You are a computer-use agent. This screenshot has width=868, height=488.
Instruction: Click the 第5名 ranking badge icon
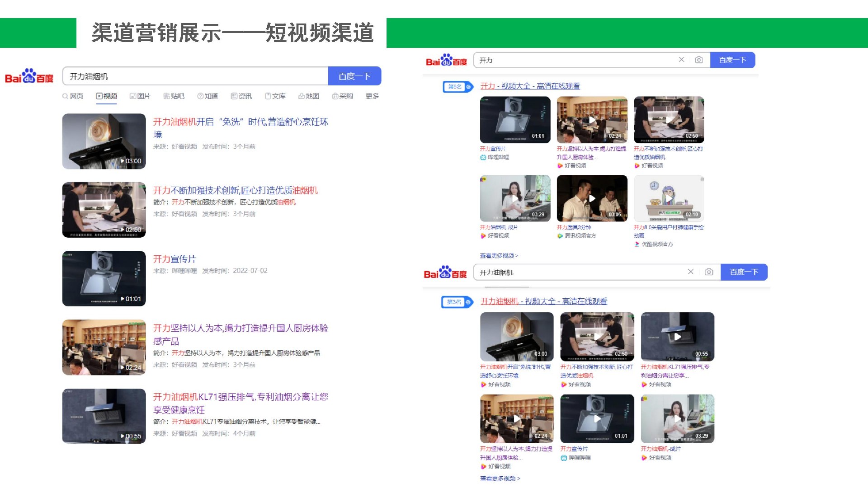click(458, 86)
